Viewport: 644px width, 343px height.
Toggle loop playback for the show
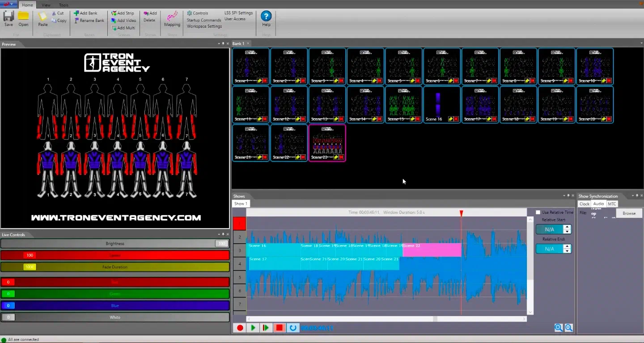(292, 328)
